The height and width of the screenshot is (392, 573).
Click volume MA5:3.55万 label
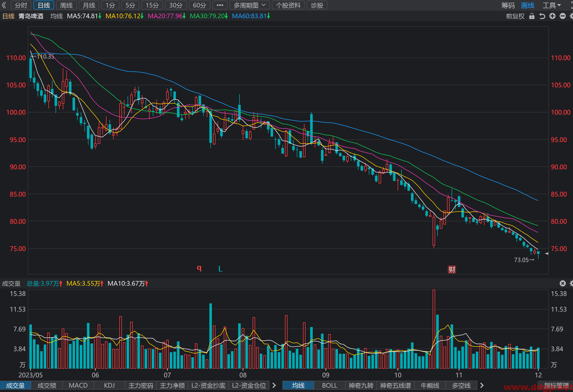(85, 284)
